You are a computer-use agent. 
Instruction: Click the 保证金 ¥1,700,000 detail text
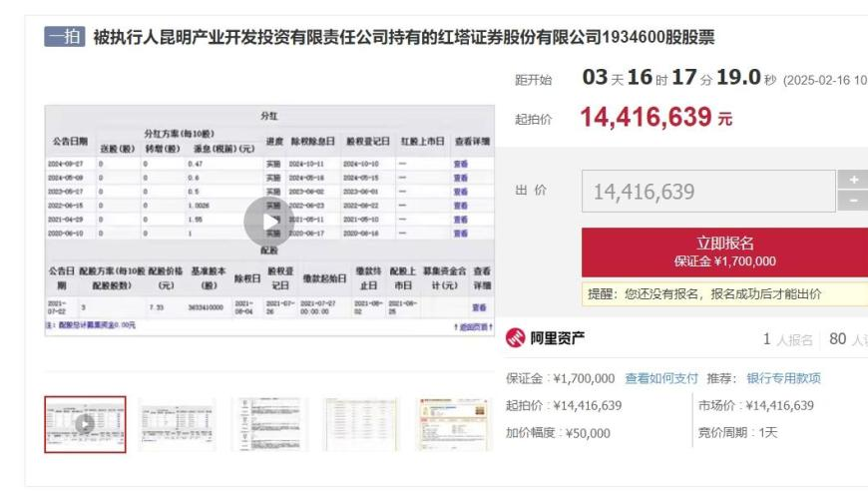561,378
